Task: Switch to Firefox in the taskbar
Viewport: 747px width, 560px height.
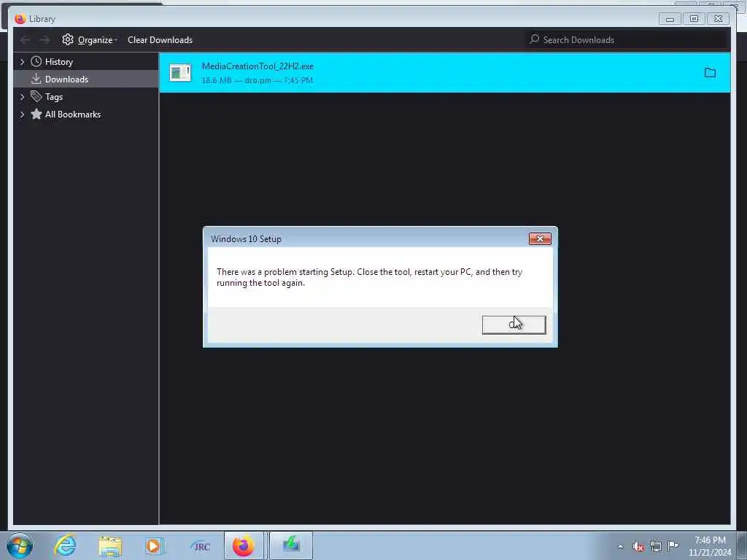Action: tap(244, 545)
